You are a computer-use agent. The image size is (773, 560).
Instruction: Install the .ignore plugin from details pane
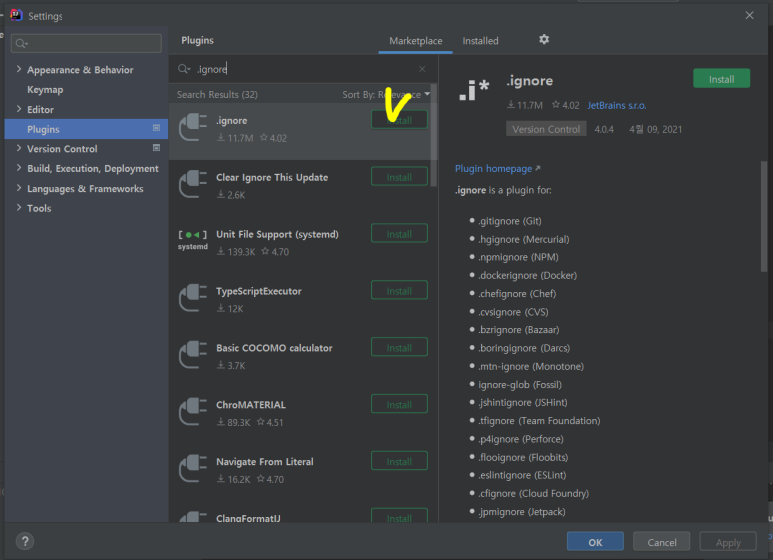[721, 79]
